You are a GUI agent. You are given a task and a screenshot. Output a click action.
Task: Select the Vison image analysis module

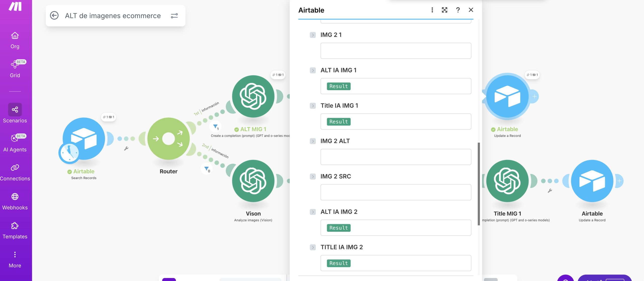point(253,181)
